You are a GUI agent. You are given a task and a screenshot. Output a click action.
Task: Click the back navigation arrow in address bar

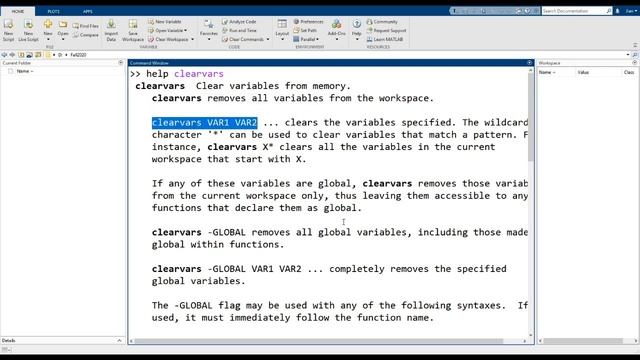click(4, 55)
